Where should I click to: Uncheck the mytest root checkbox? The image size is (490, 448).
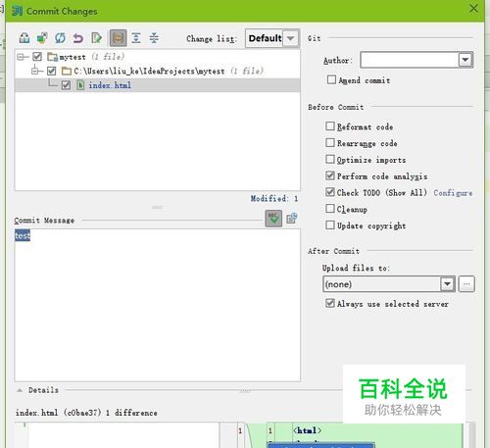tap(37, 57)
